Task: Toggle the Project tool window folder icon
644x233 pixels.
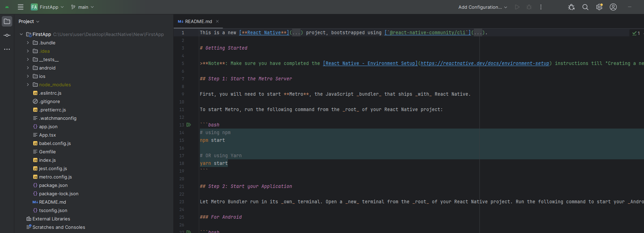Action: coord(7,21)
